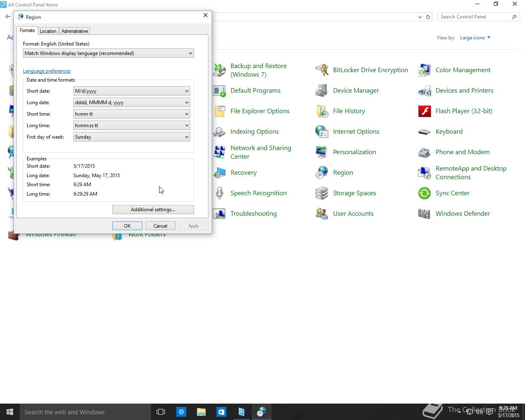525x420 pixels.
Task: Open Task View on the taskbar
Action: (161, 412)
